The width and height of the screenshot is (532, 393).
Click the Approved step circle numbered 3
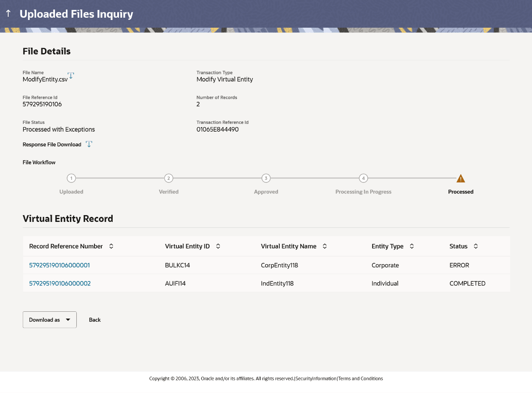[266, 178]
